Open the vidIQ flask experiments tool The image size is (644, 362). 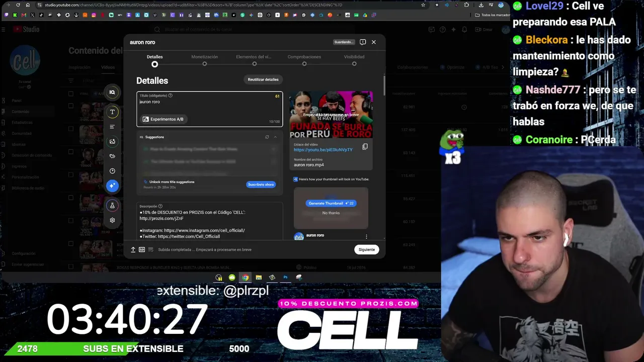[x=112, y=205]
